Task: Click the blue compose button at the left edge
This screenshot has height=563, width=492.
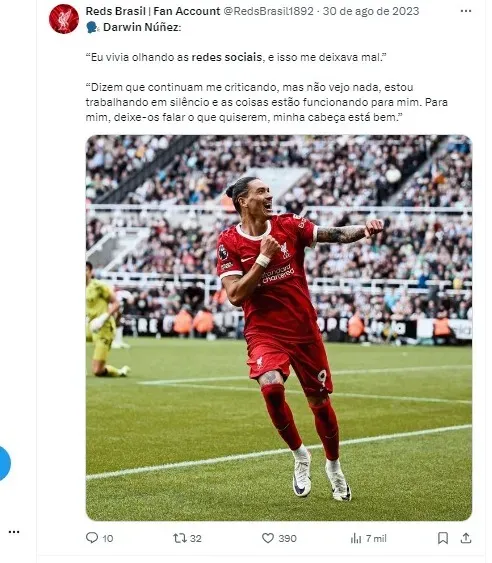Action: [x=4, y=463]
